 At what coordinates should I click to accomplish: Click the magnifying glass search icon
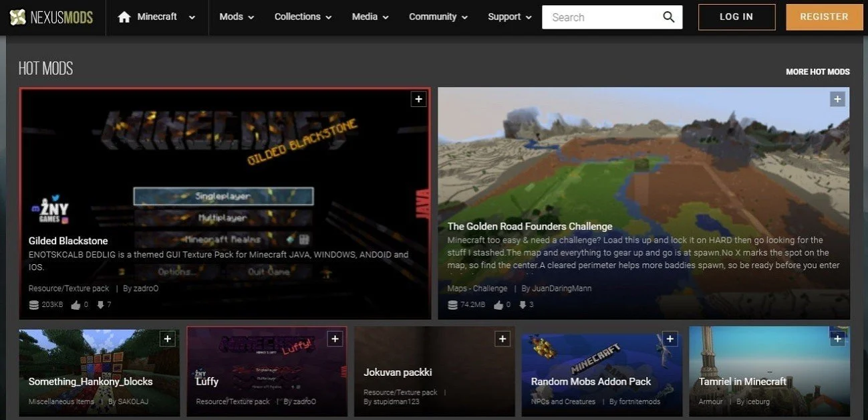tap(668, 17)
